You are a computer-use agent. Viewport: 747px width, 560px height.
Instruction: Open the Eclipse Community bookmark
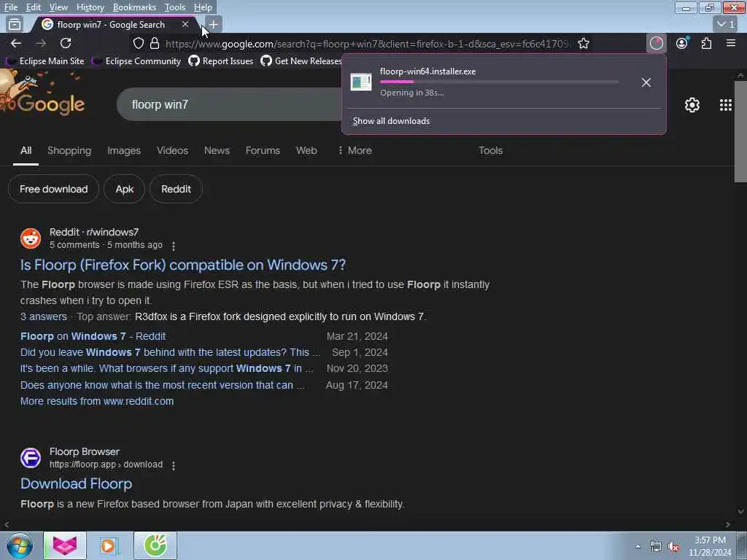(137, 61)
